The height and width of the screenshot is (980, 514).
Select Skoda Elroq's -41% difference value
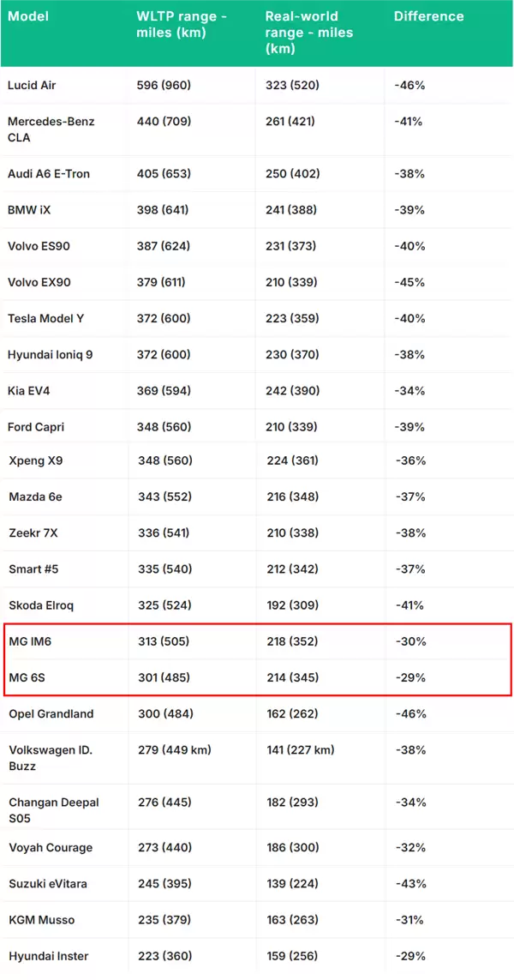[x=409, y=605]
